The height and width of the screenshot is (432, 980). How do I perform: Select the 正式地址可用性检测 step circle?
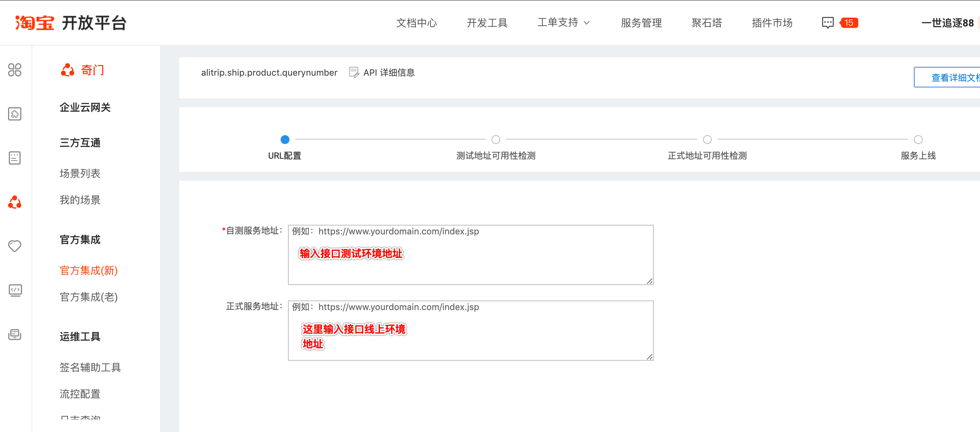(x=707, y=140)
